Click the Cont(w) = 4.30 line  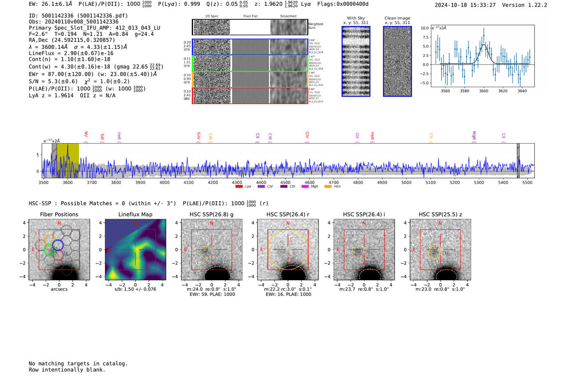(96, 66)
